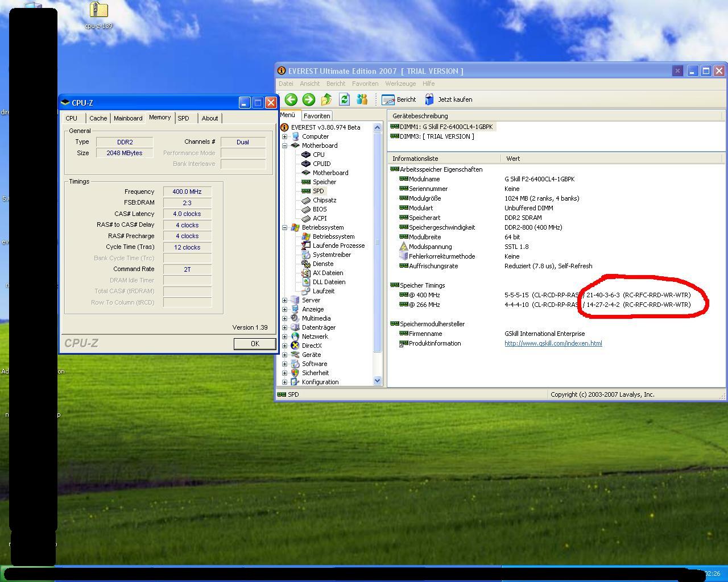Click the green Forward arrow in EVEREST toolbar
Screen dimensions: 728x582
pos(308,99)
